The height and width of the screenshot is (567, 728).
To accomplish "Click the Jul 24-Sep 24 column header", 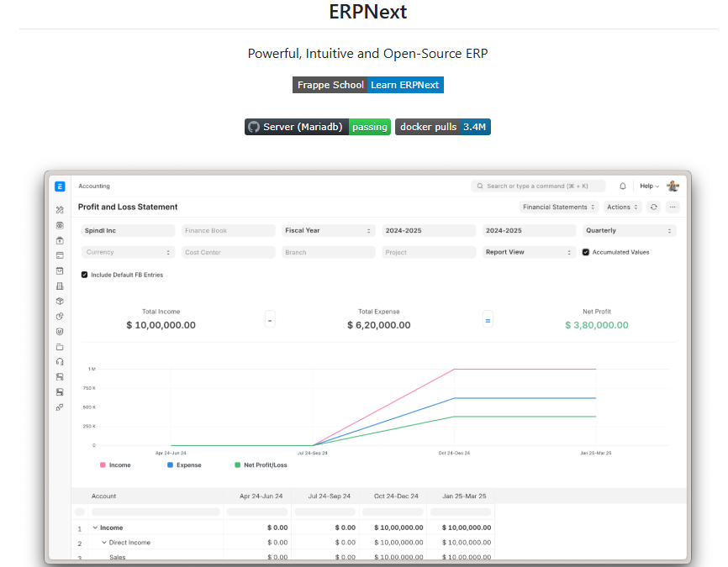I will click(325, 496).
